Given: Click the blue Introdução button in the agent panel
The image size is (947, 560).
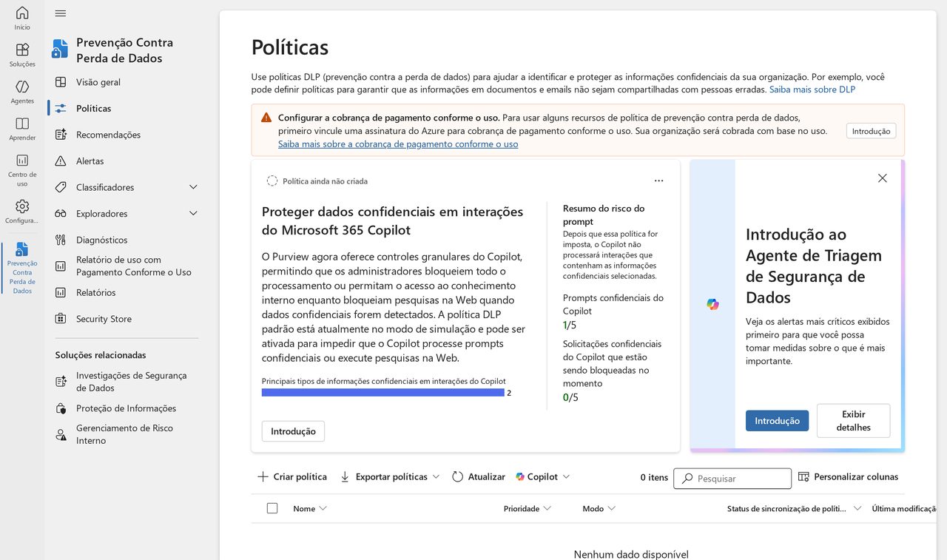Looking at the screenshot, I should pos(777,420).
